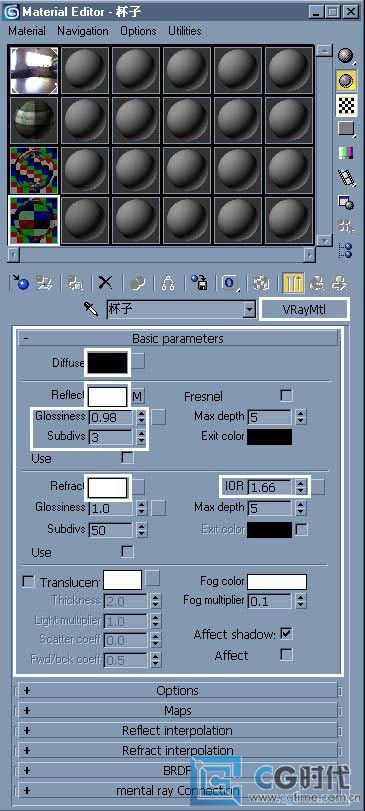The height and width of the screenshot is (811, 365).
Task: Open the Material menu
Action: [x=27, y=31]
